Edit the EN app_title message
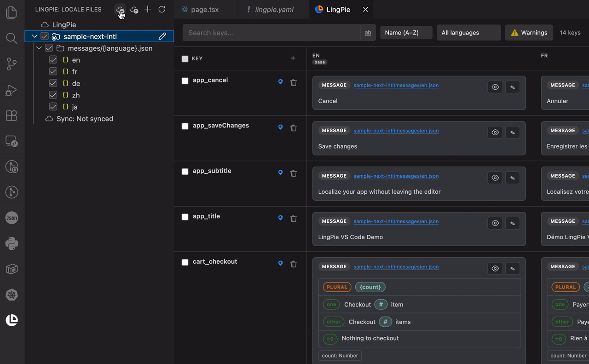 click(x=513, y=223)
